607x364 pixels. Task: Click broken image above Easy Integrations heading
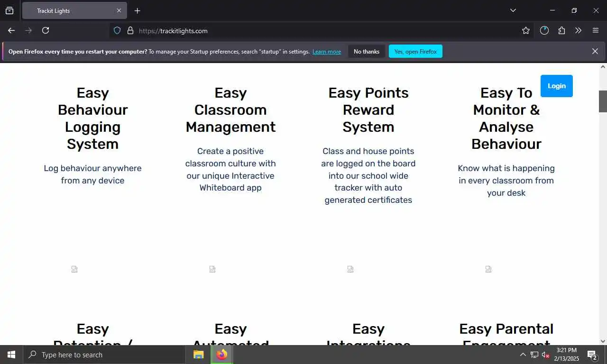(350, 269)
